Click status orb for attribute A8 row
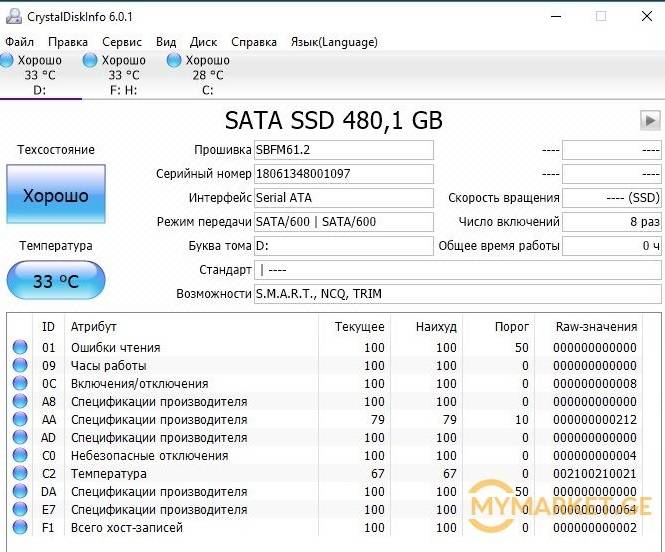This screenshot has width=665, height=552. click(20, 401)
